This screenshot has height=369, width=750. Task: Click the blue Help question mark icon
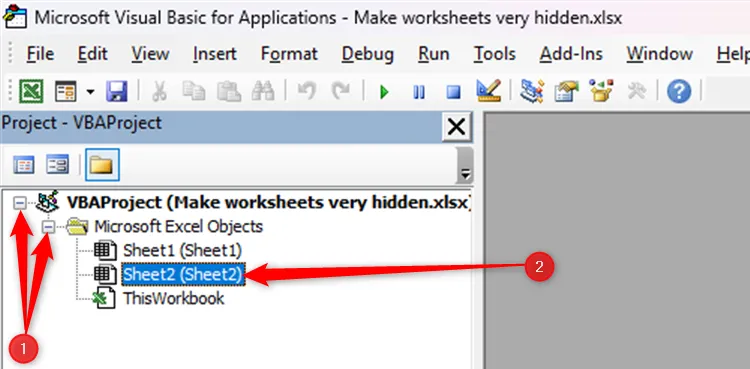point(679,91)
